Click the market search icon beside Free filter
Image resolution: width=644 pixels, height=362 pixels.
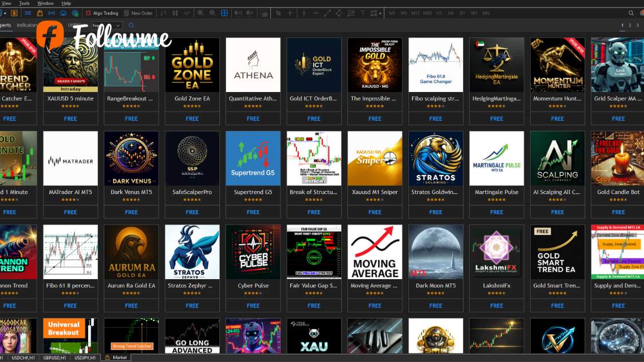(x=131, y=25)
